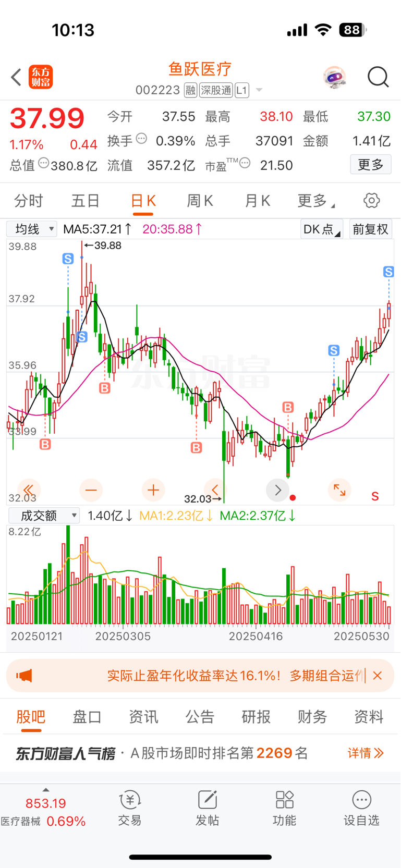The width and height of the screenshot is (401, 868).
Task: Open the 均线 indicator dropdown
Action: click(31, 229)
